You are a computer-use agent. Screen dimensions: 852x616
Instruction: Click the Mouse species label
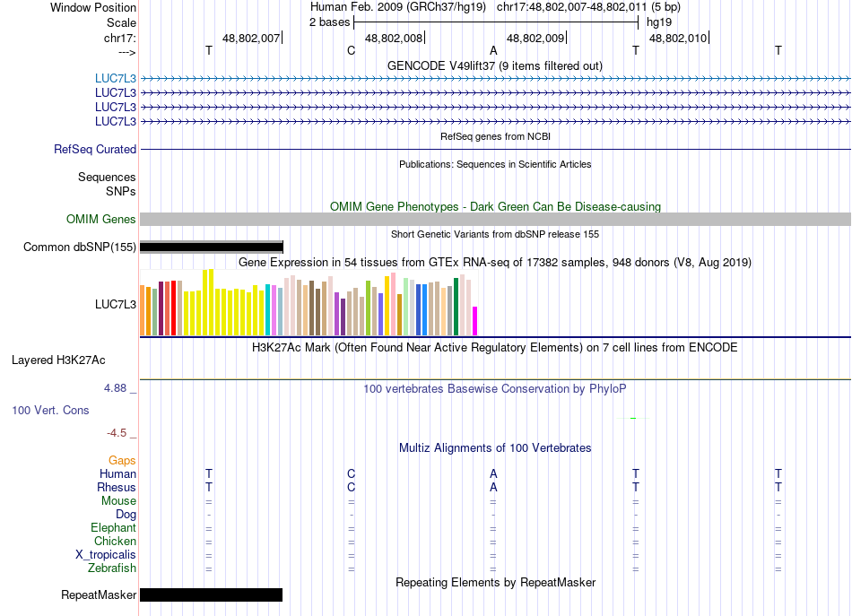(118, 501)
